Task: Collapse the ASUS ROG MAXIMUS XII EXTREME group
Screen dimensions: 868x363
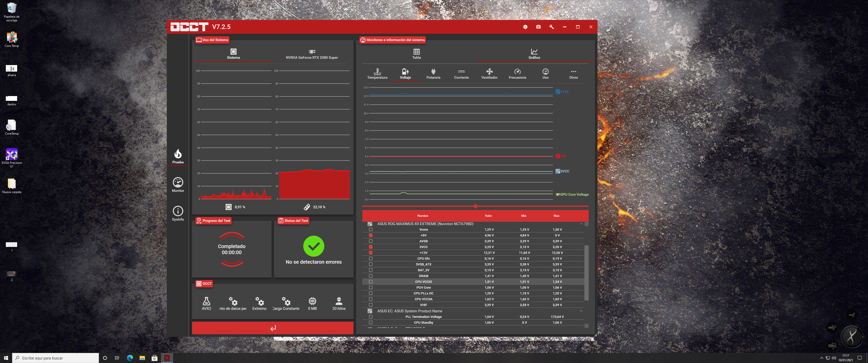Action: (x=581, y=224)
